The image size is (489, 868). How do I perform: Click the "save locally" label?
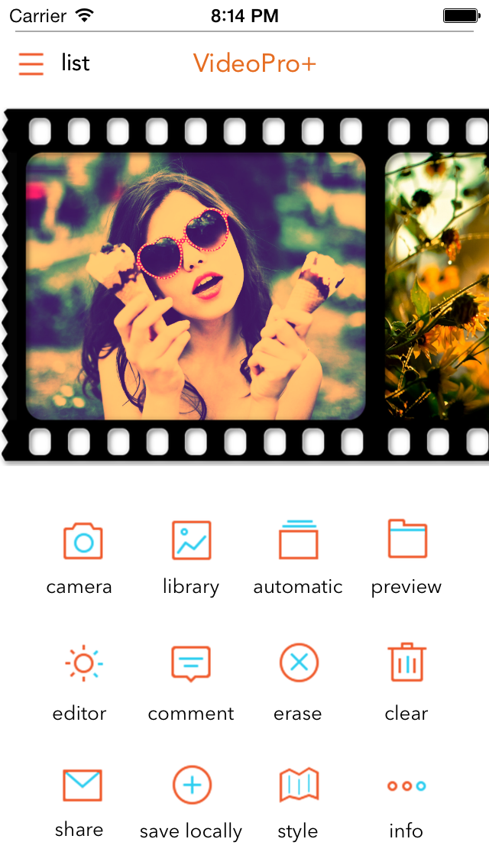pyautogui.click(x=191, y=831)
